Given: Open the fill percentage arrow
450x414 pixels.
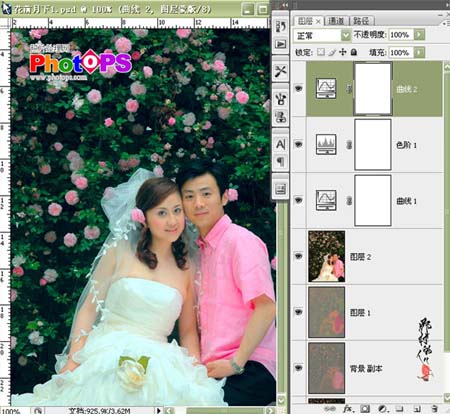Looking at the screenshot, I should [419, 52].
